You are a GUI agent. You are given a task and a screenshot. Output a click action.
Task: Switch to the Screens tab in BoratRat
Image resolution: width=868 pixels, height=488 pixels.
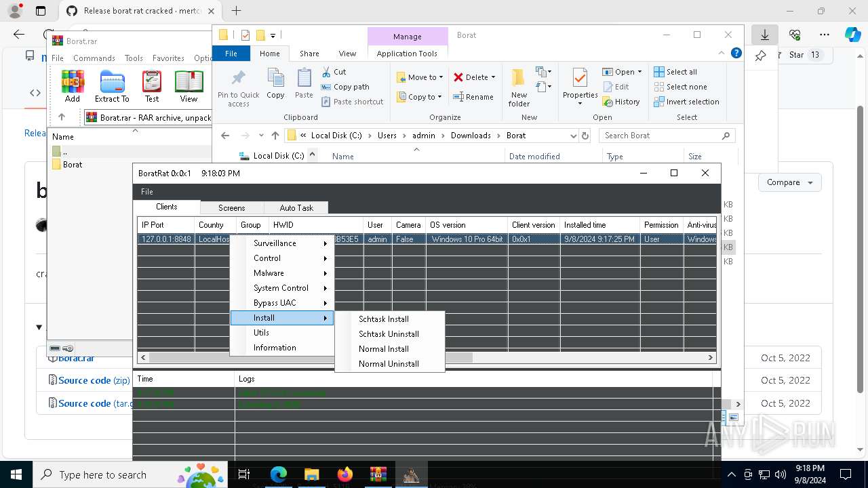[x=231, y=208]
